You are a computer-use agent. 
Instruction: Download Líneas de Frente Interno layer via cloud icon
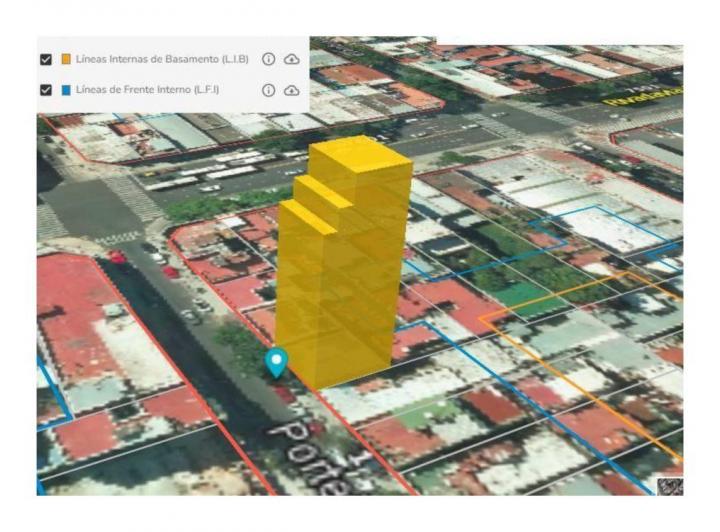[292, 90]
